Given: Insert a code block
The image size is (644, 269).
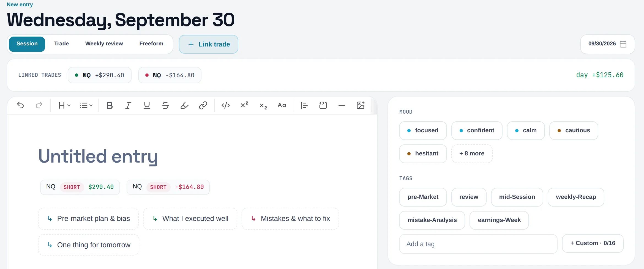Looking at the screenshot, I should (x=323, y=105).
